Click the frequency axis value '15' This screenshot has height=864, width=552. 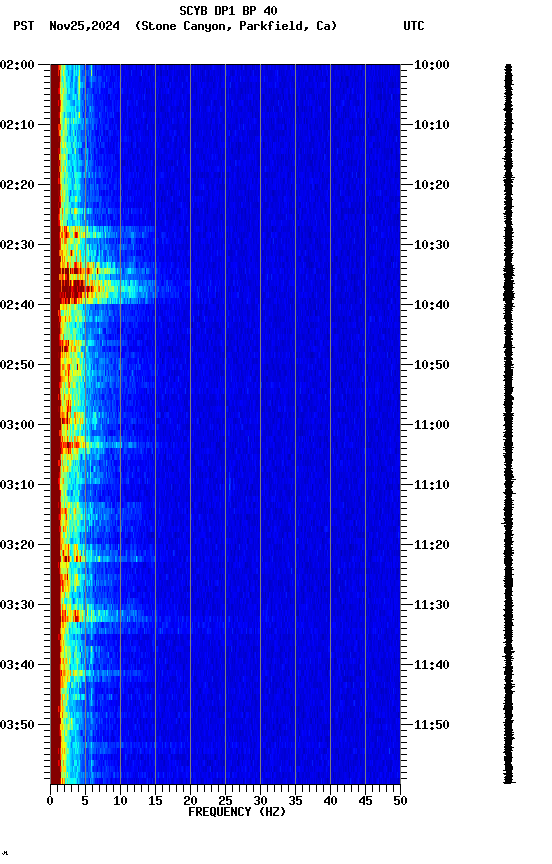click(x=155, y=801)
